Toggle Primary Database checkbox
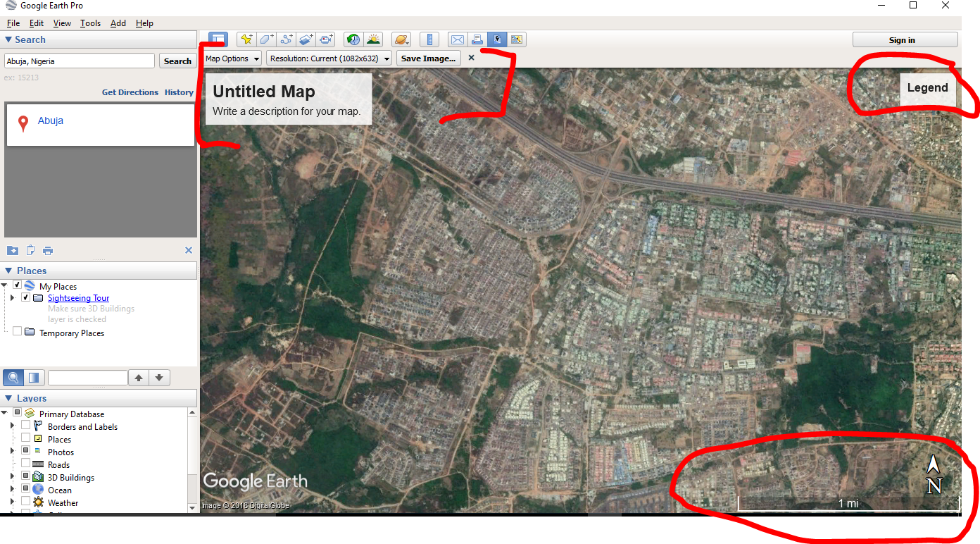Image resolution: width=980 pixels, height=544 pixels. pyautogui.click(x=17, y=413)
